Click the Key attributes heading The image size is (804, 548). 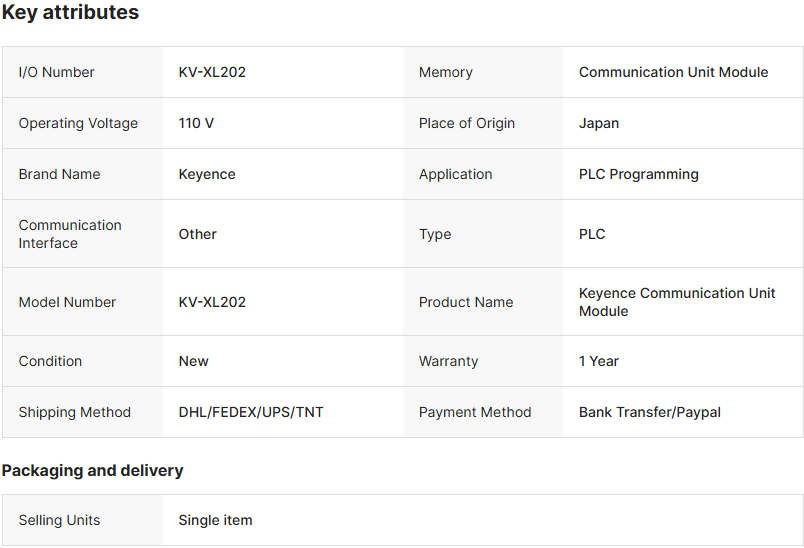pyautogui.click(x=70, y=13)
